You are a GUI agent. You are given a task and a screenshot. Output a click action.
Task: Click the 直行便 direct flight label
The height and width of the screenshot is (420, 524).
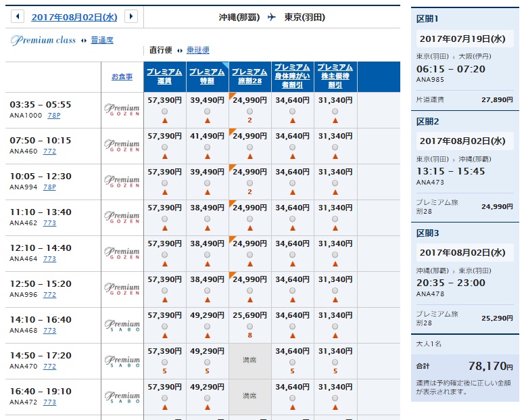tap(160, 50)
